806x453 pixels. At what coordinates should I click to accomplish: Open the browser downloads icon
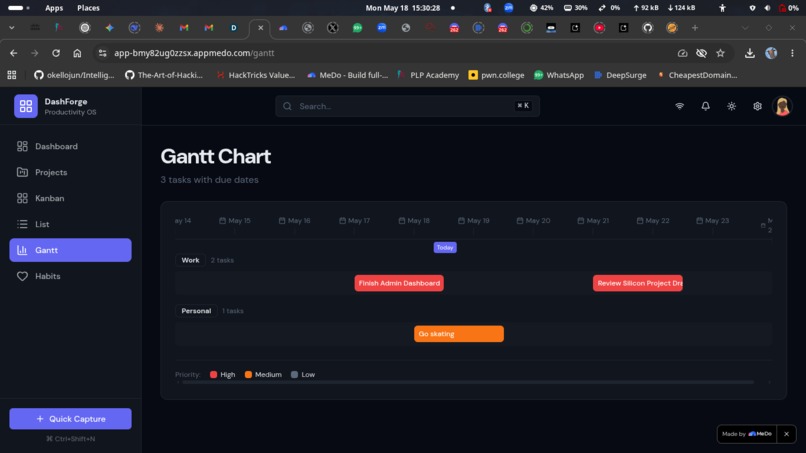pyautogui.click(x=749, y=53)
